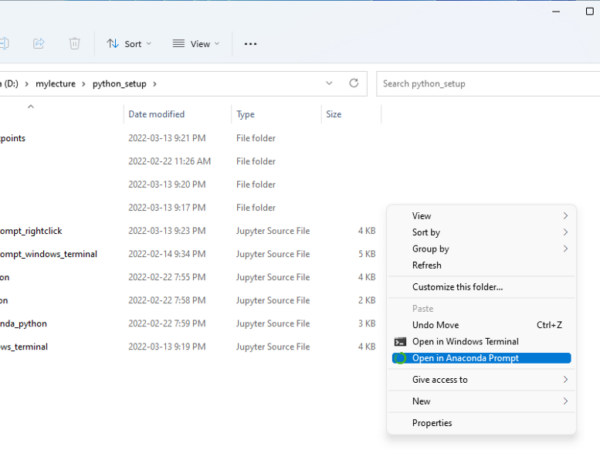Image resolution: width=600 pixels, height=450 pixels.
Task: Click the mylecture breadcrumb in address bar
Action: click(56, 83)
